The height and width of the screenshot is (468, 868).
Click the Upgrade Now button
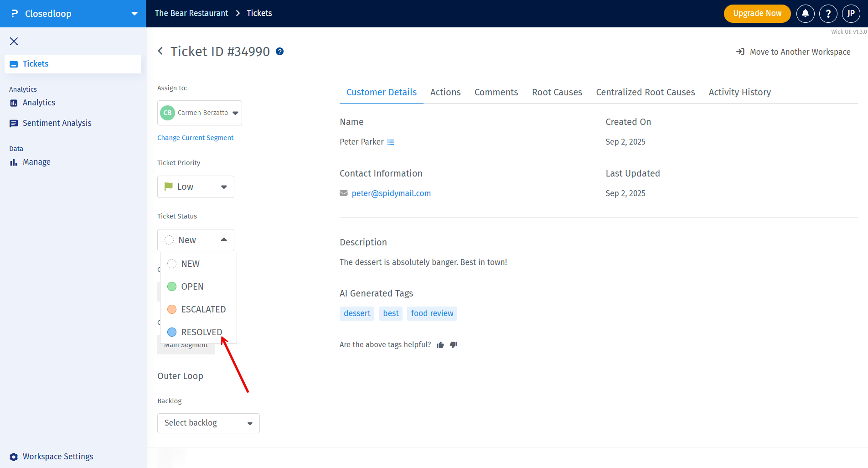pos(757,14)
